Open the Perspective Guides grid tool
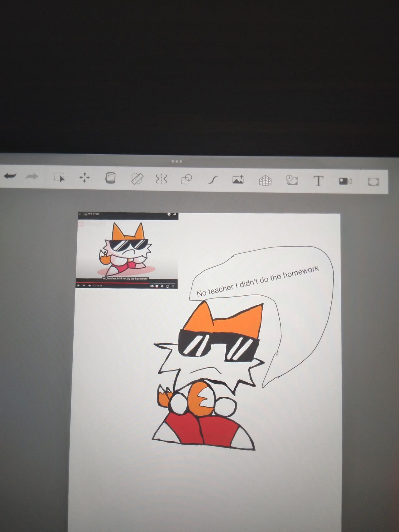 coord(265,181)
